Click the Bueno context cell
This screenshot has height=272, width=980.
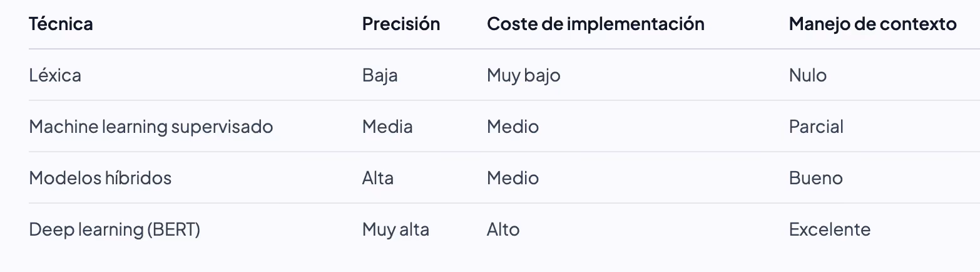coord(815,178)
